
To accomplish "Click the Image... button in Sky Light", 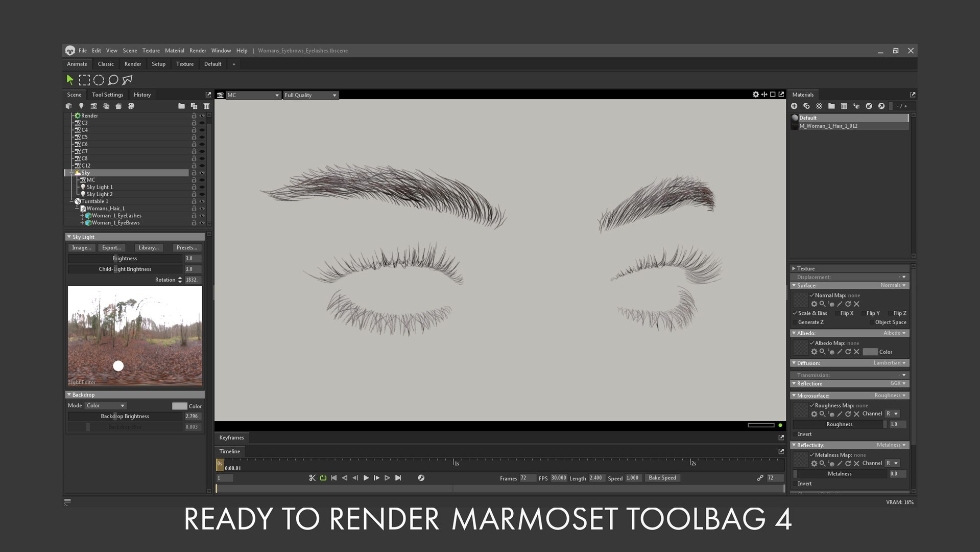I will [x=82, y=248].
